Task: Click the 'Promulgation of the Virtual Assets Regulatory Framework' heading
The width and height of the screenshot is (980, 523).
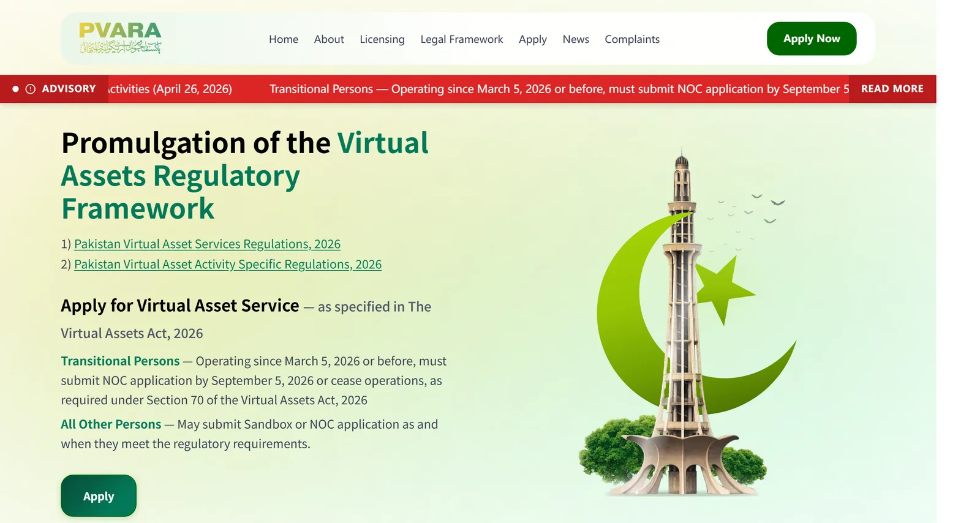Action: tap(245, 176)
